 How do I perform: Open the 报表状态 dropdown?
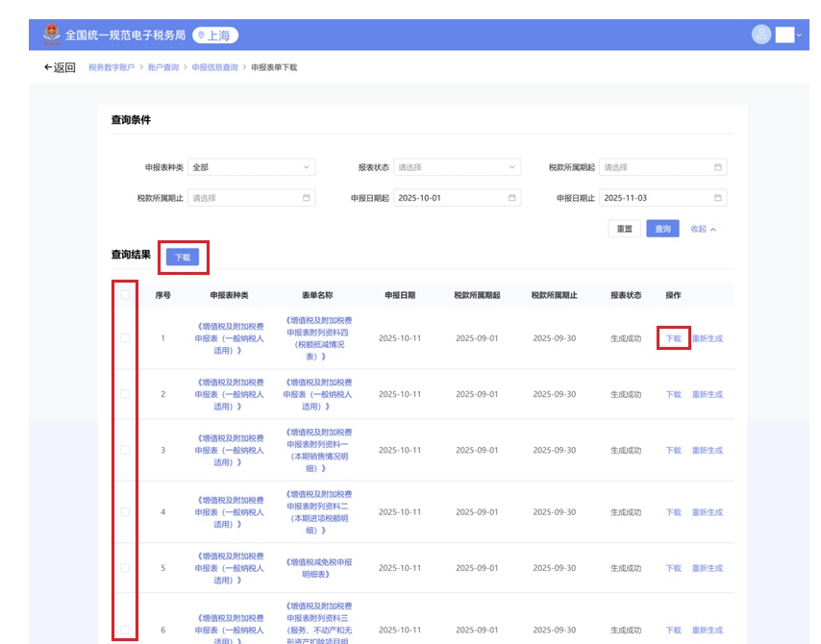click(x=457, y=167)
